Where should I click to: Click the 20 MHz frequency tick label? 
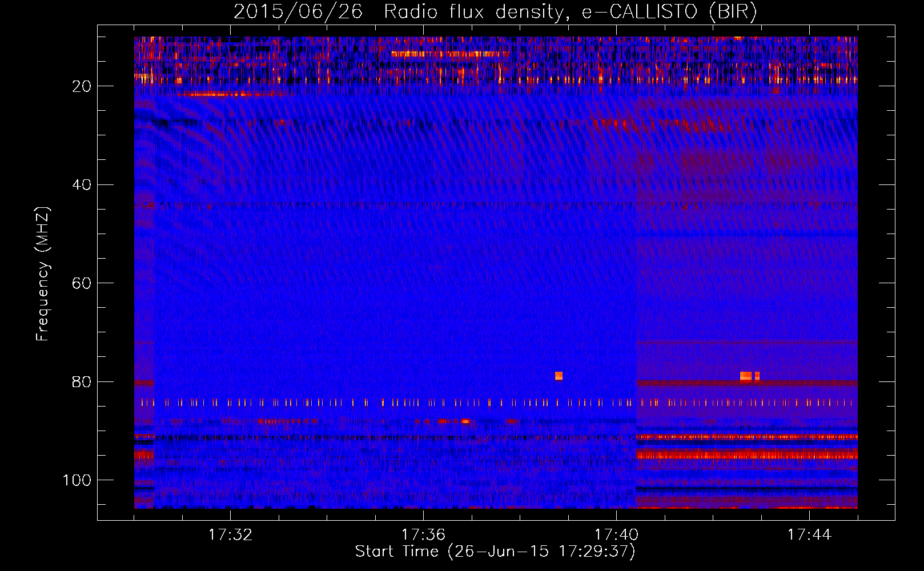[x=82, y=86]
